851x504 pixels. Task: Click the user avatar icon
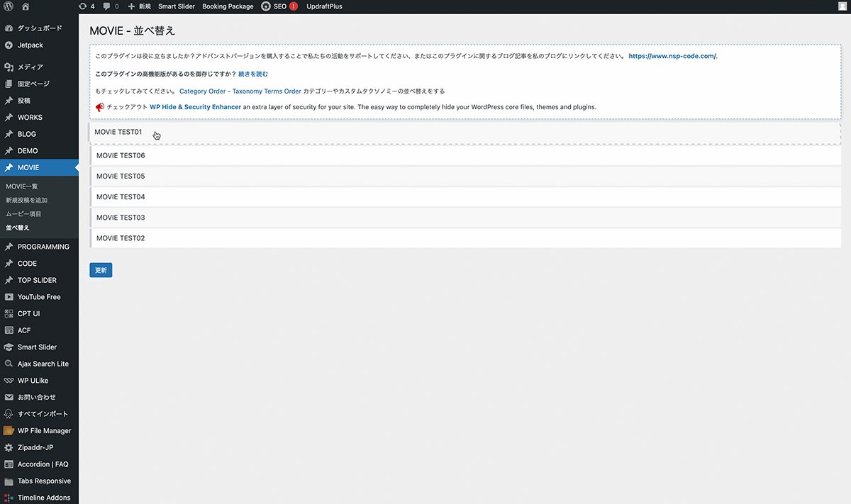(x=842, y=6)
